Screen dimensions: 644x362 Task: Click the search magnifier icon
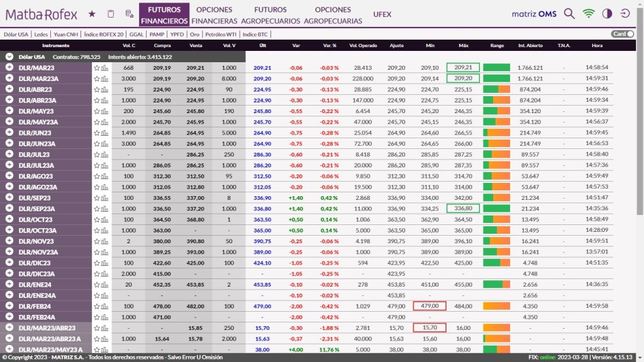click(x=569, y=14)
